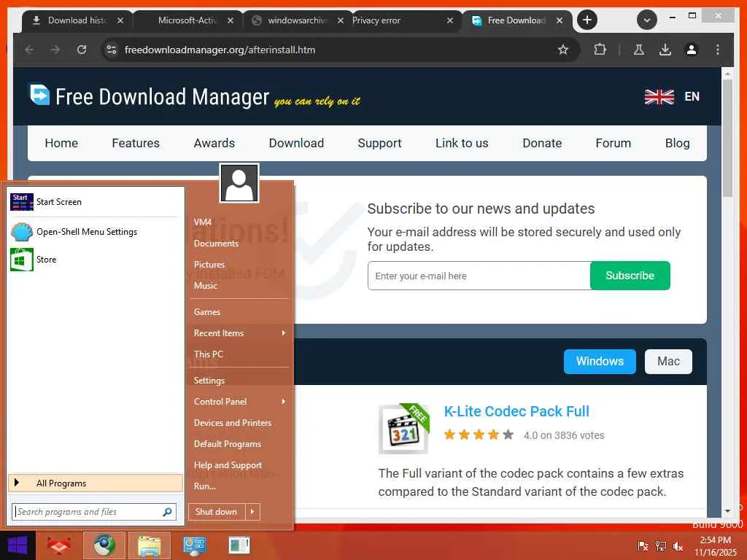
Task: Click the Search programs and files box
Action: (x=94, y=512)
